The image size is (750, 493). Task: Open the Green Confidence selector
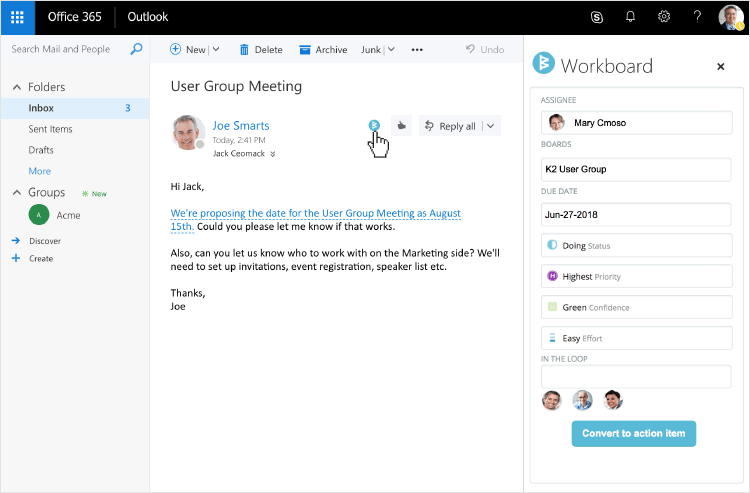click(x=636, y=307)
